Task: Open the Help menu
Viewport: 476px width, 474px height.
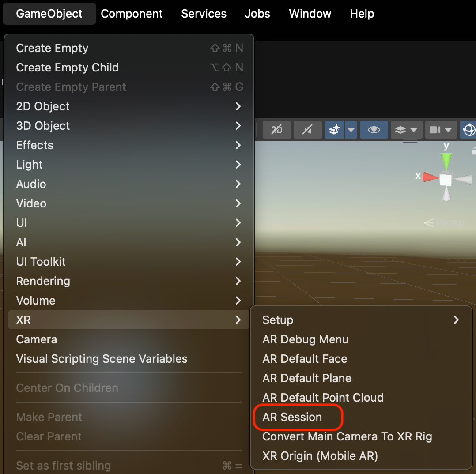Action: pyautogui.click(x=362, y=14)
